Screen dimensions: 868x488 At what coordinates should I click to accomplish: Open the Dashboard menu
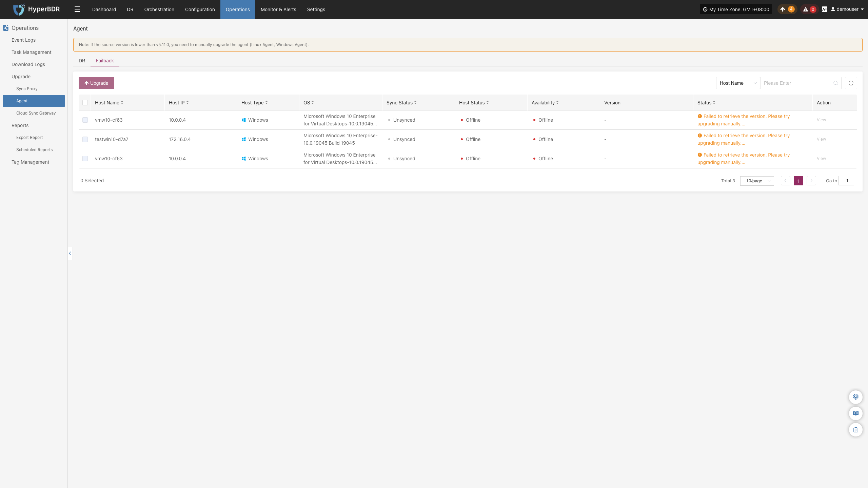coord(104,9)
